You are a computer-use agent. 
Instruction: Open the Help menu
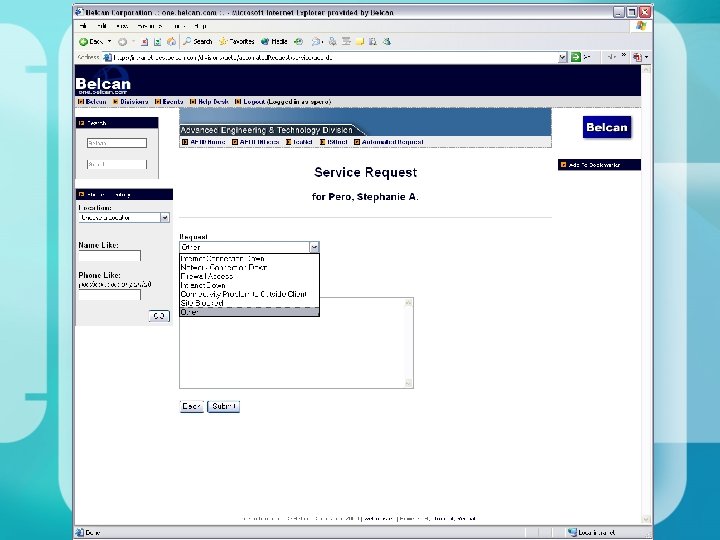coord(200,26)
